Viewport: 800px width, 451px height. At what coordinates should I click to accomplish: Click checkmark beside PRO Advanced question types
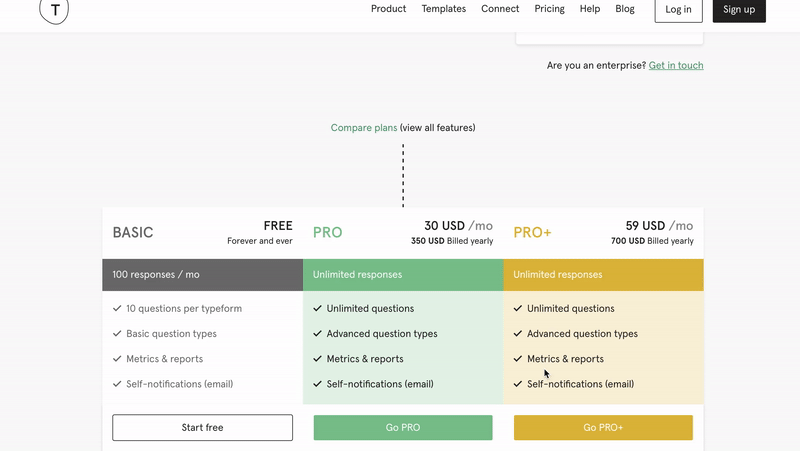317,333
